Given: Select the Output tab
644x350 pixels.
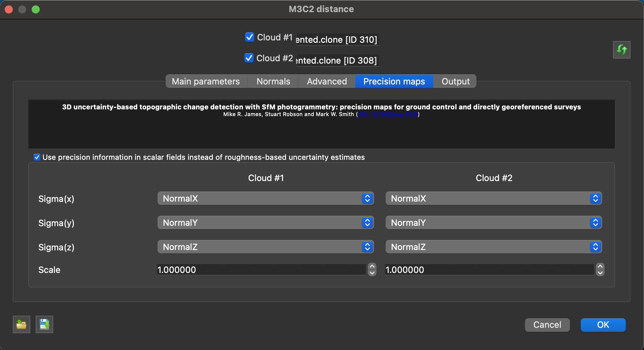Looking at the screenshot, I should pos(455,81).
